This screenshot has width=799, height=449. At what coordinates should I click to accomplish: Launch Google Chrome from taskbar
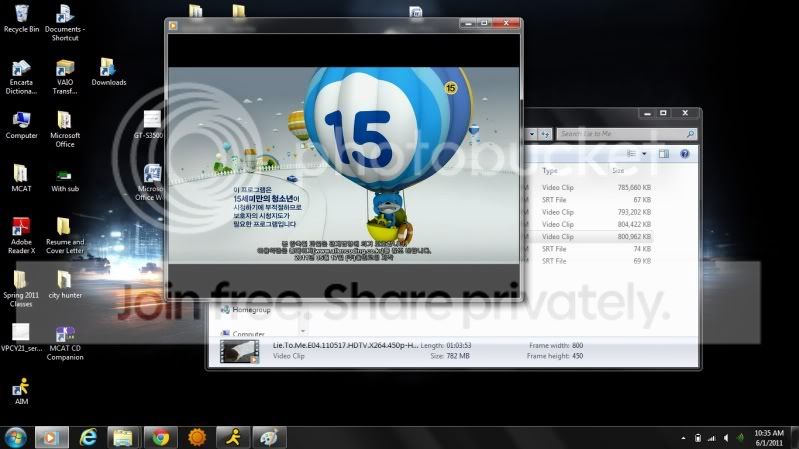(x=160, y=438)
